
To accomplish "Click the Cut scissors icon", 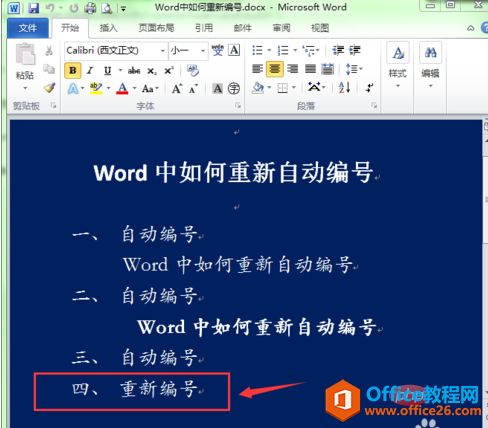I will tap(49, 50).
